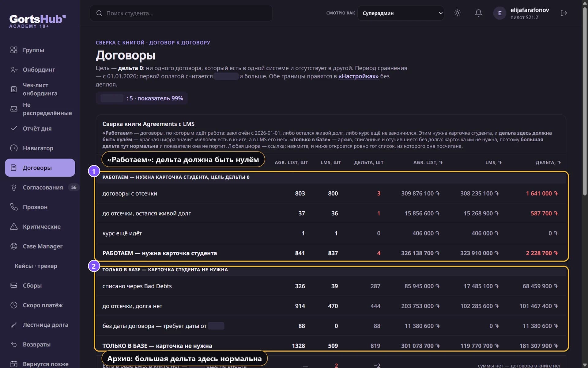
Task: Click the GortsHub Academy logo
Action: click(x=37, y=21)
